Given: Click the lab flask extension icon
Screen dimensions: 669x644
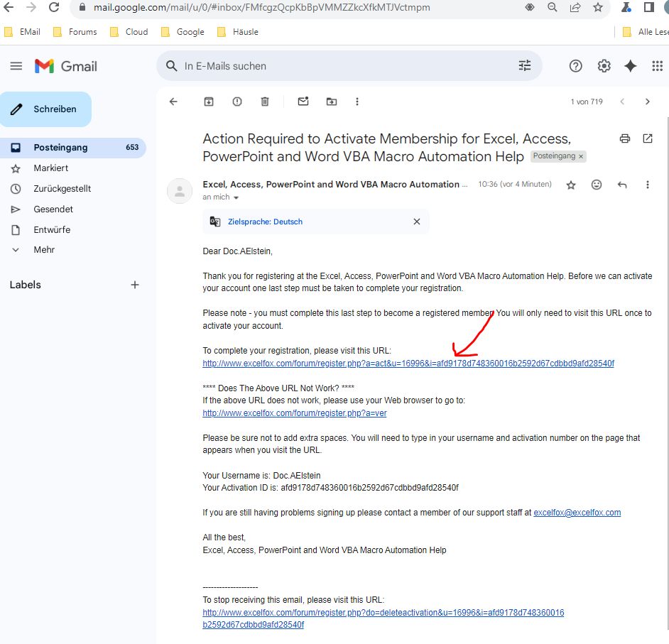Looking at the screenshot, I should [626, 7].
